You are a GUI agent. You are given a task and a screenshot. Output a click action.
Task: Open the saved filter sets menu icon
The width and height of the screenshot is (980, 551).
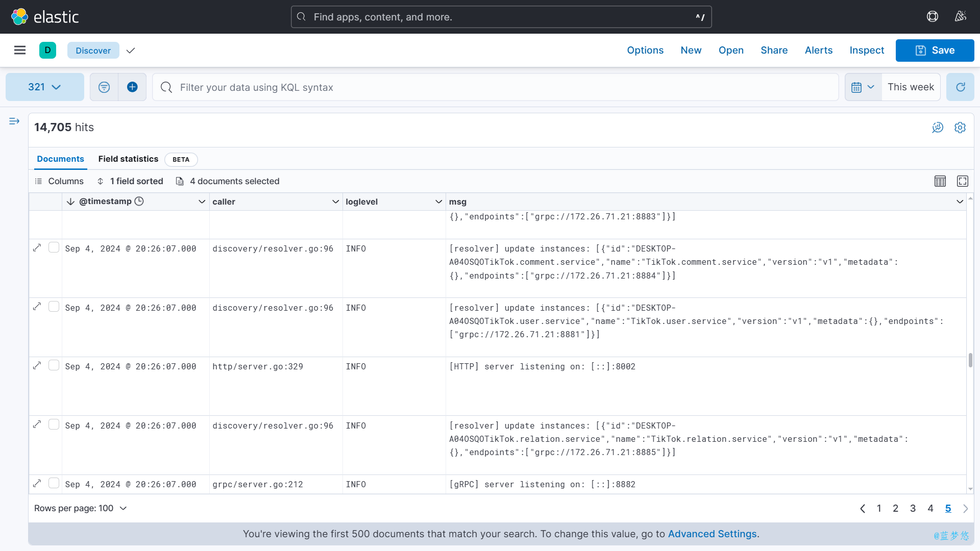click(104, 87)
